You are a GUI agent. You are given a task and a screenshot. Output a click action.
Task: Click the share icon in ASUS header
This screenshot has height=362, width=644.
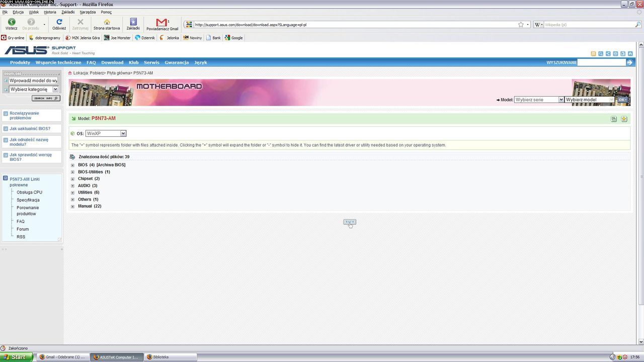click(x=608, y=53)
